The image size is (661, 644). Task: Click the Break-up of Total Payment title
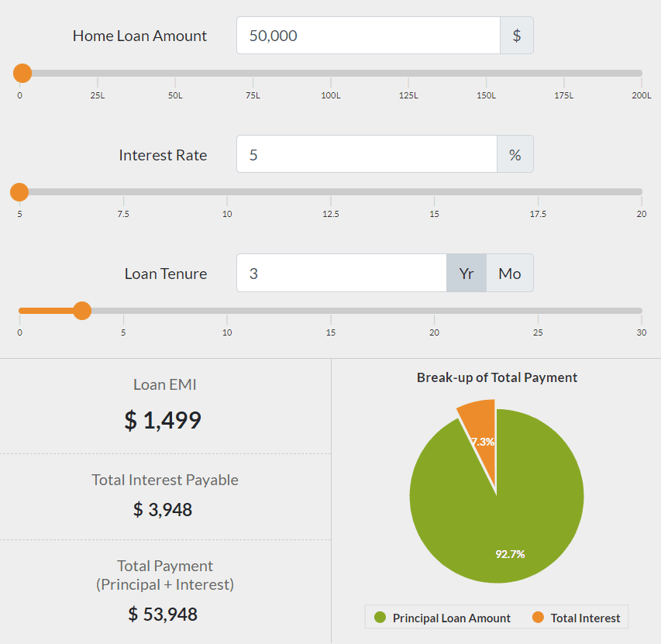click(x=496, y=377)
